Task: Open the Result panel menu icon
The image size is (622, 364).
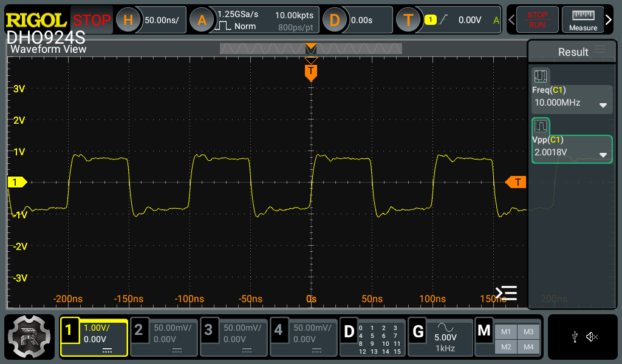Action: [x=600, y=50]
